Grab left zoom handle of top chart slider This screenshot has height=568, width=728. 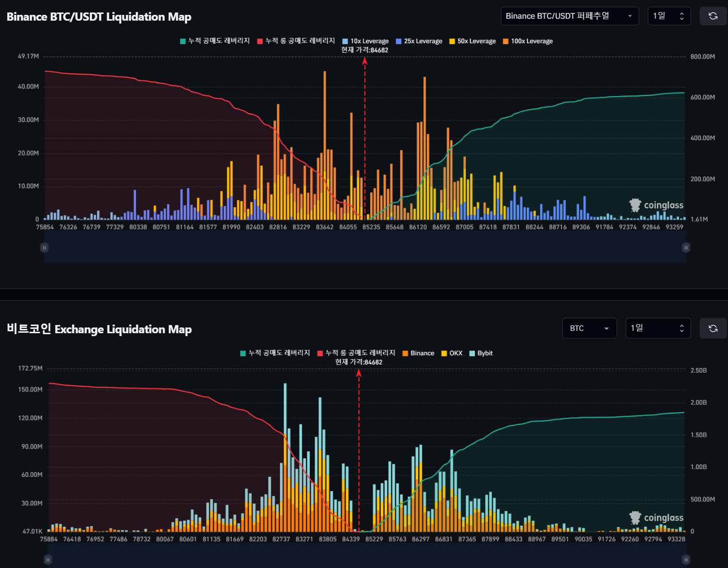pyautogui.click(x=44, y=248)
